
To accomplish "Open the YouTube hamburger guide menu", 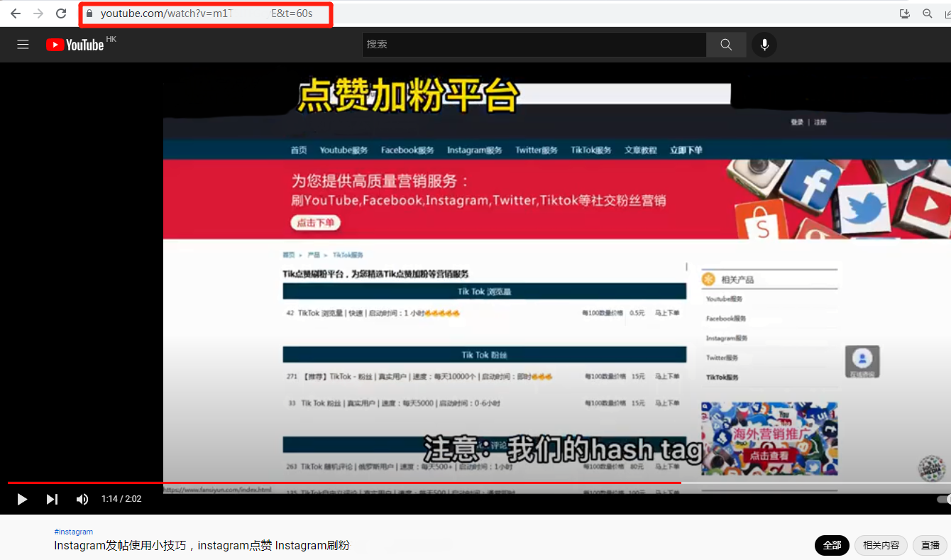I will (x=23, y=45).
